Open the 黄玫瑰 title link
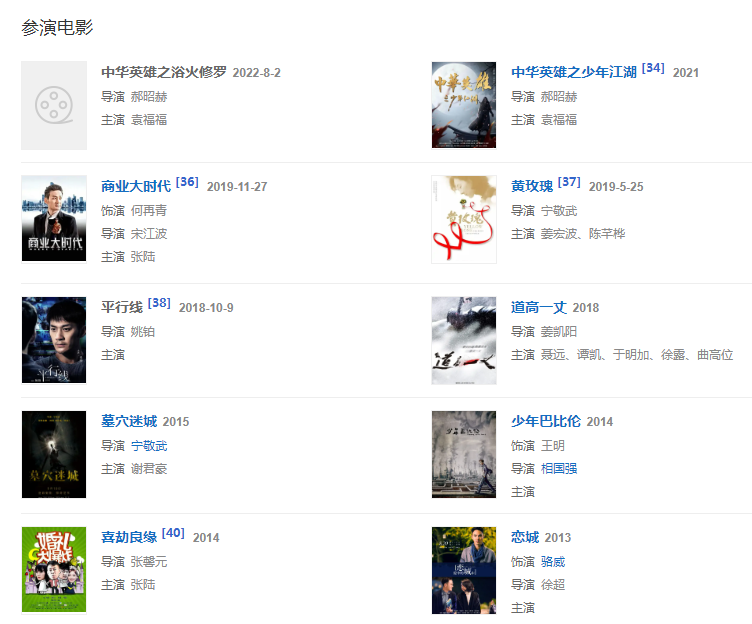752x624 pixels. (532, 186)
